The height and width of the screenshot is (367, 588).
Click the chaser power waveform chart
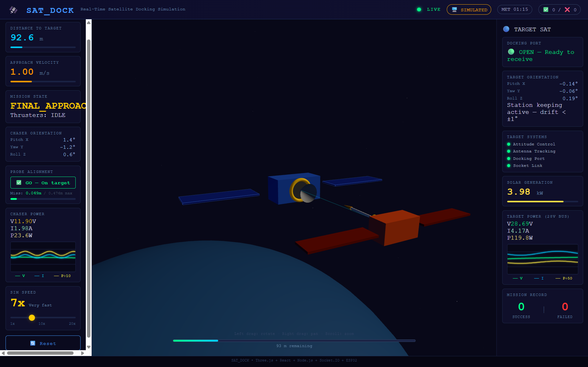pyautogui.click(x=43, y=257)
